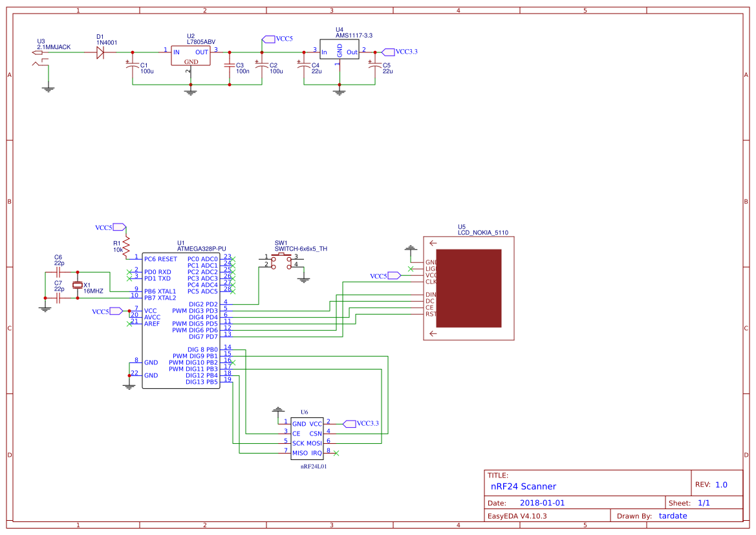
Task: Click the no-connect marker on the AREF pin
Action: (x=129, y=324)
